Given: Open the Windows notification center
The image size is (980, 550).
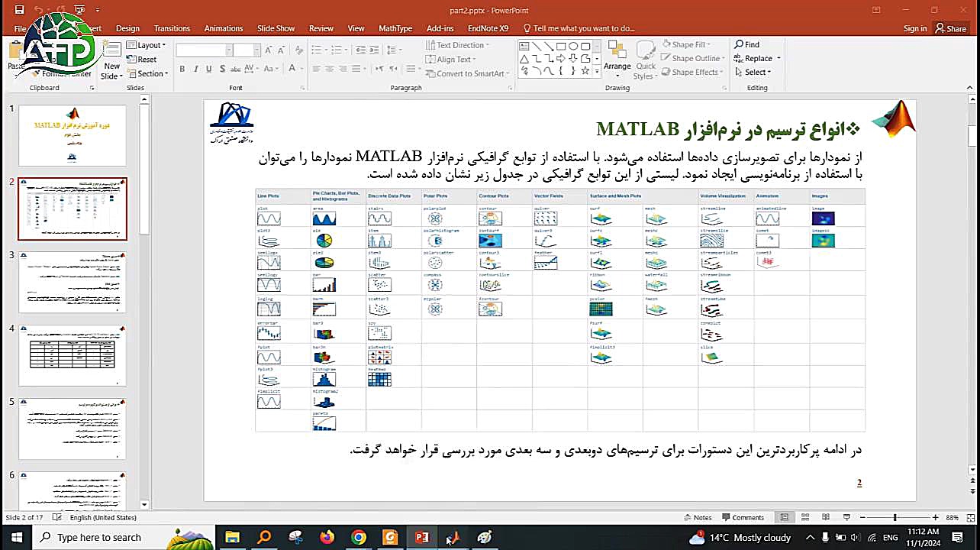Looking at the screenshot, I should 957,537.
